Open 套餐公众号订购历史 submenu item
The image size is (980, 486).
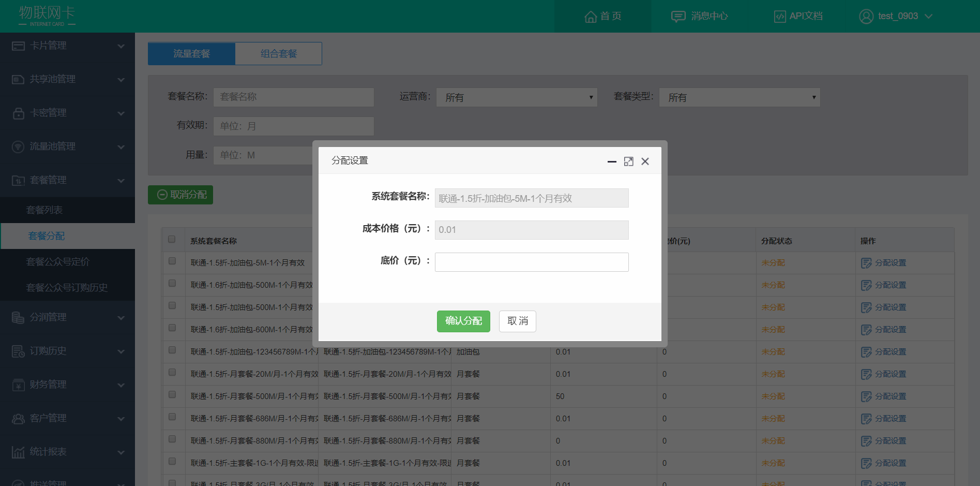[x=67, y=288]
